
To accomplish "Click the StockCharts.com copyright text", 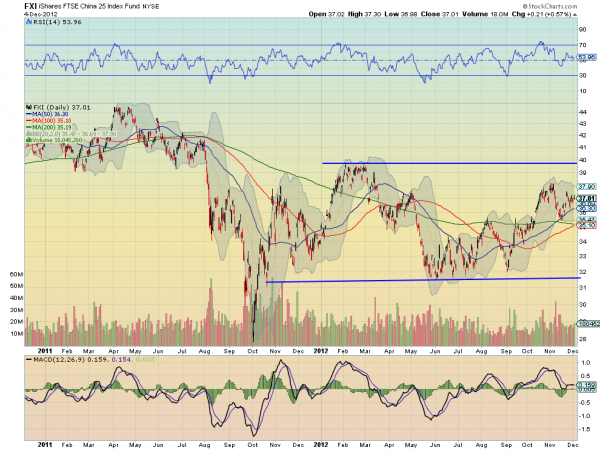I will 550,6.
